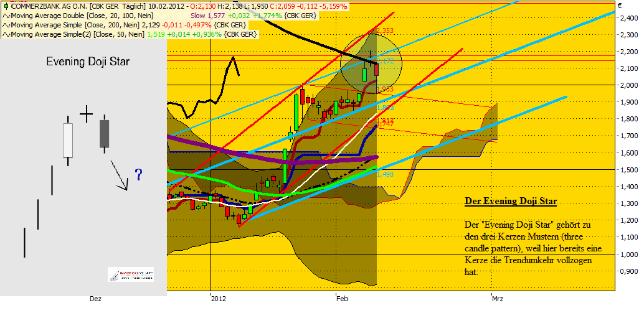Click the underlined heading Der Evening Doji Star
The height and width of the screenshot is (336, 644).
point(511,201)
